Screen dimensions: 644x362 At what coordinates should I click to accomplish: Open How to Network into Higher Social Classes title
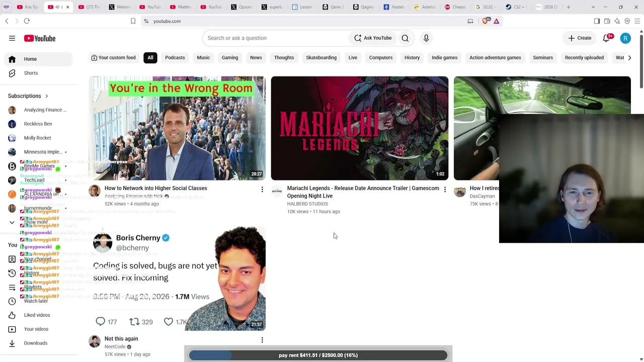pos(156,189)
